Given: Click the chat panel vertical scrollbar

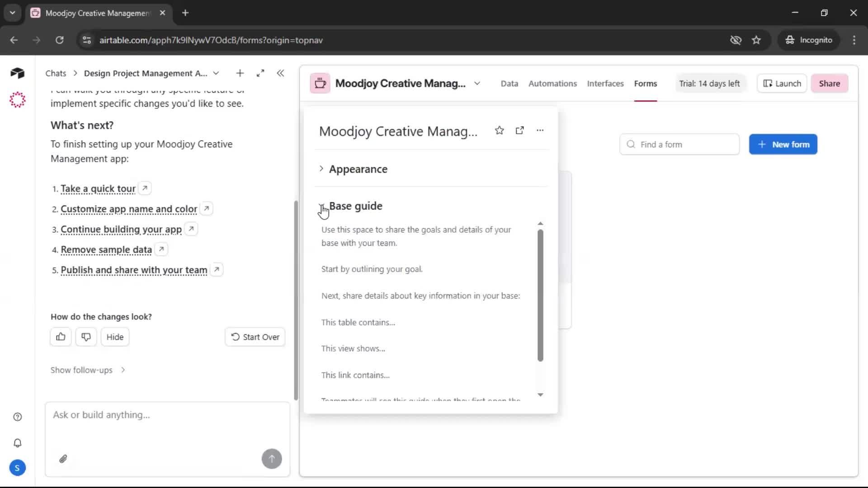Looking at the screenshot, I should coord(296,300).
